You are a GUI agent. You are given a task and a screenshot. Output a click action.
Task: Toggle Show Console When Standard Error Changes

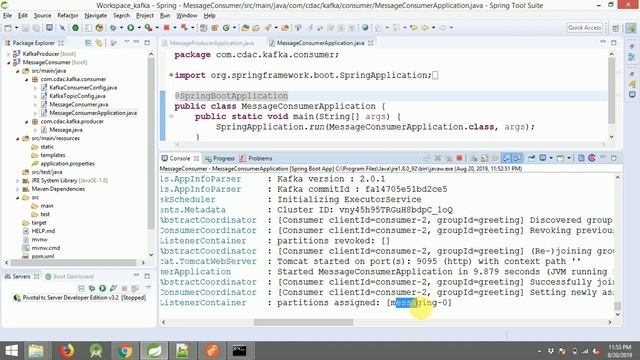pos(517,158)
